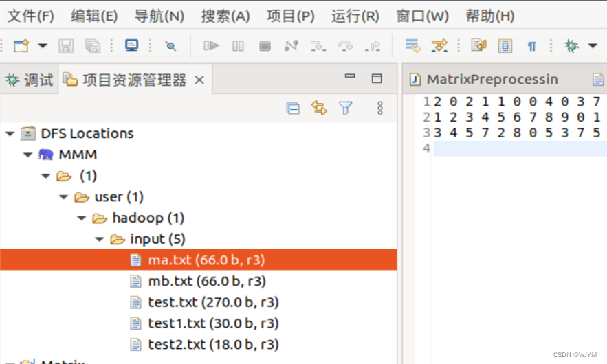This screenshot has width=607, height=364.
Task: Click the Drop to Frame icon
Action: (x=412, y=45)
